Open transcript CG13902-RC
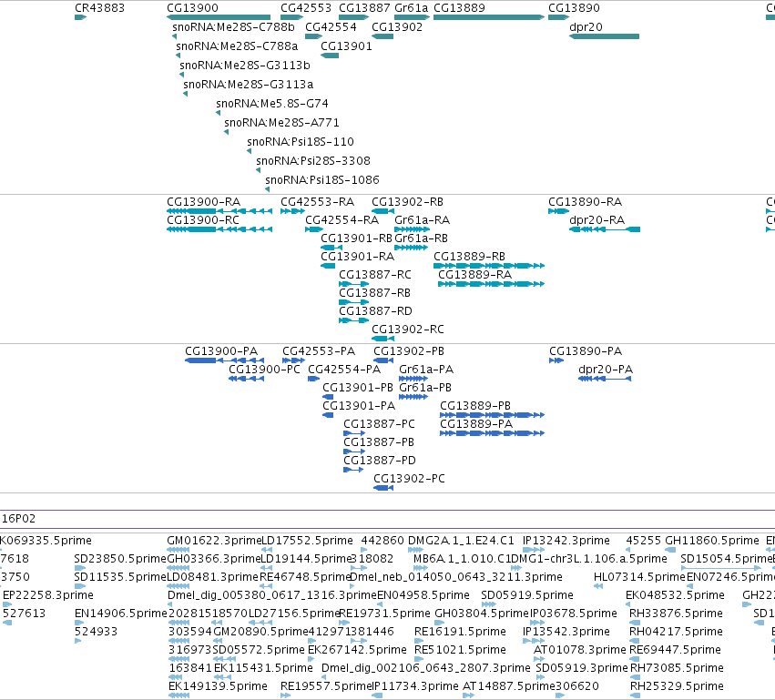The height and width of the screenshot is (700, 775). [383, 339]
